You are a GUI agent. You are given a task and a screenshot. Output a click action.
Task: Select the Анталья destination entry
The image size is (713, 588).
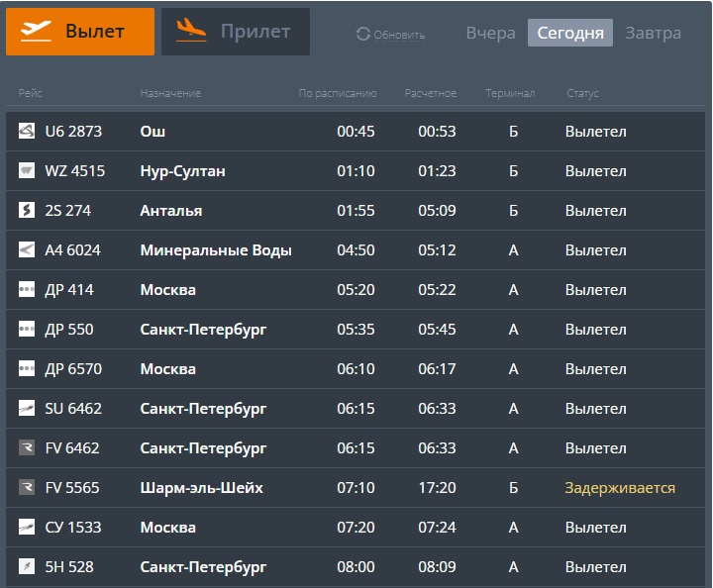tap(171, 211)
